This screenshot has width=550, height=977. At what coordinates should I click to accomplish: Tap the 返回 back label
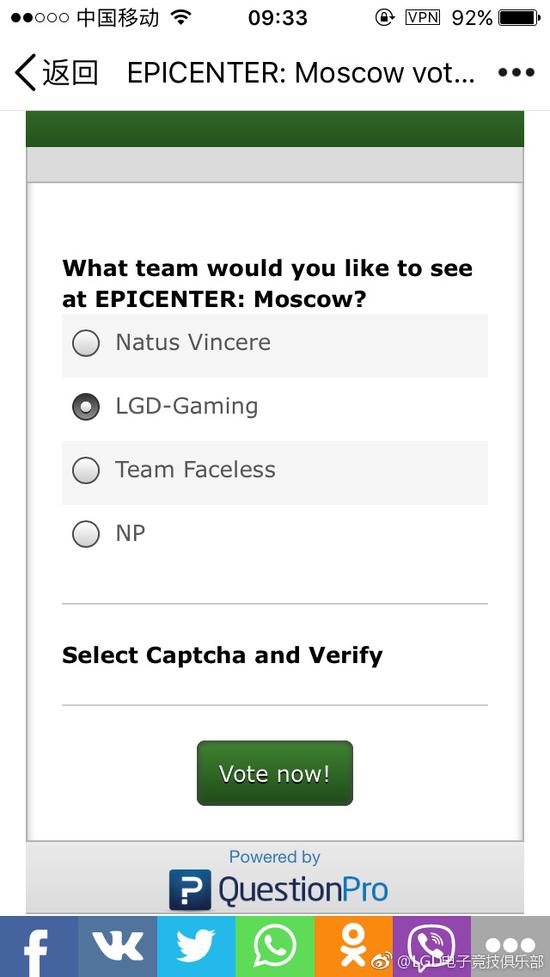[70, 73]
